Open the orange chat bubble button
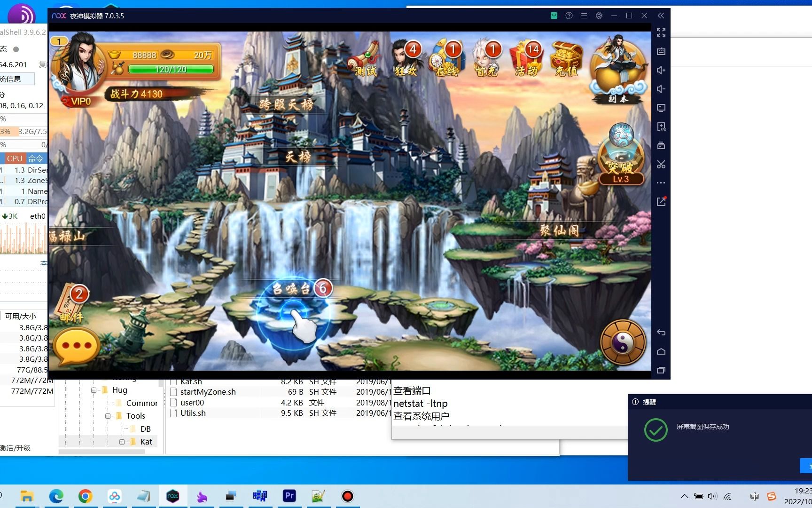812x508 pixels. [x=77, y=346]
